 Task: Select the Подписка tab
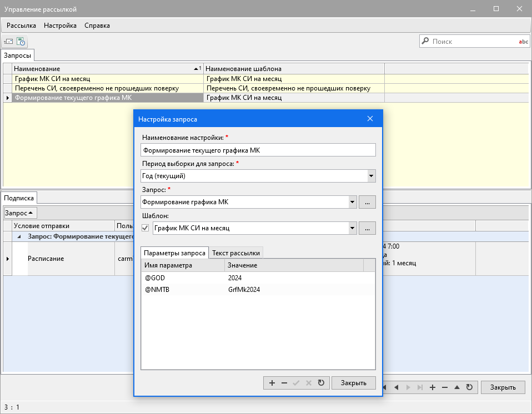pyautogui.click(x=19, y=198)
